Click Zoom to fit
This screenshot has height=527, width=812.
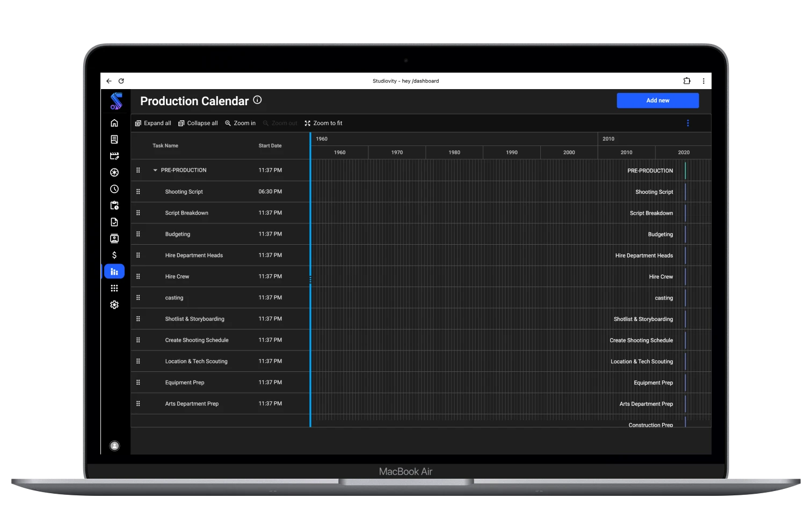(x=323, y=123)
